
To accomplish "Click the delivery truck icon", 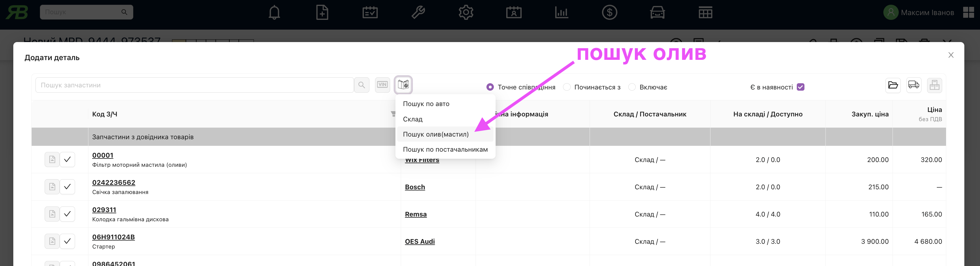I will pyautogui.click(x=914, y=85).
